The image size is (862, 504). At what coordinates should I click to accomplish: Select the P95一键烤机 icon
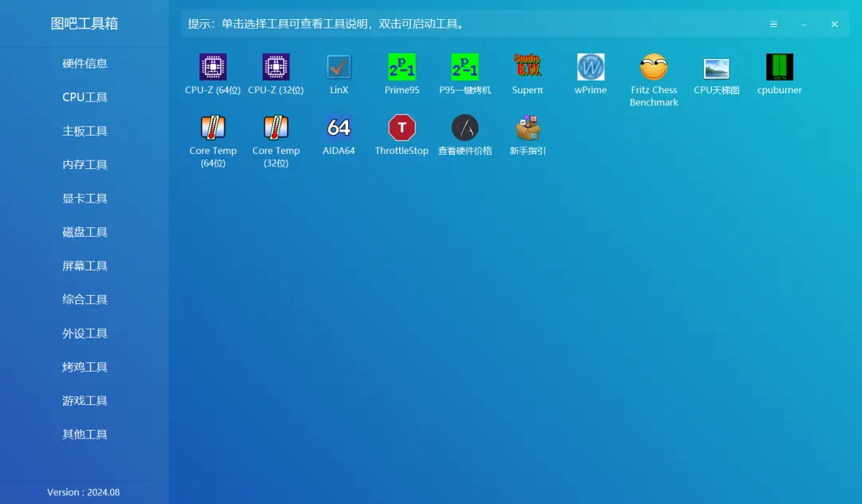point(465,67)
